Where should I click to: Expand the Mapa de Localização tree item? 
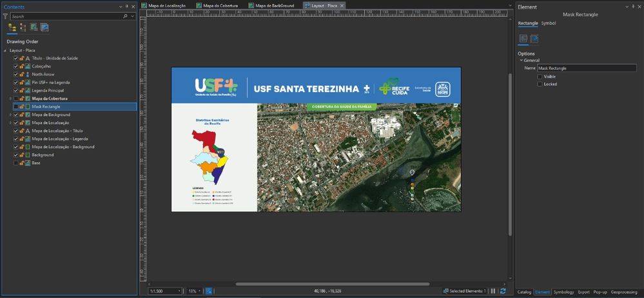(10, 122)
